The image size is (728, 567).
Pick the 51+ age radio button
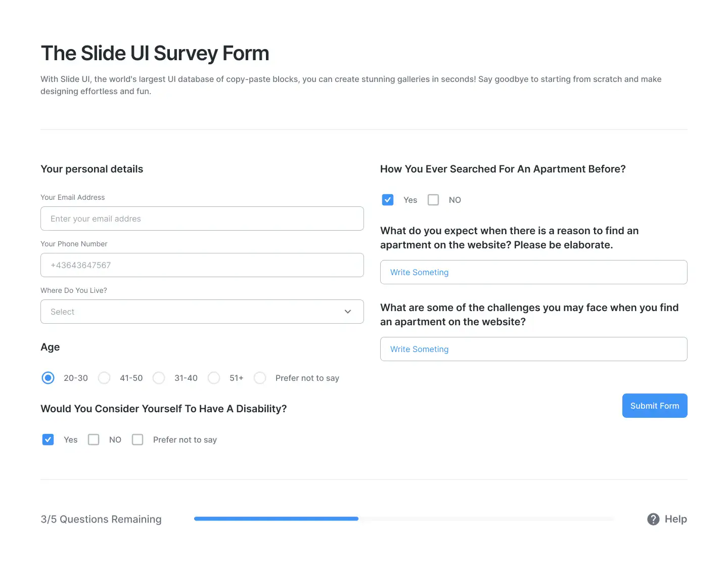click(x=214, y=378)
